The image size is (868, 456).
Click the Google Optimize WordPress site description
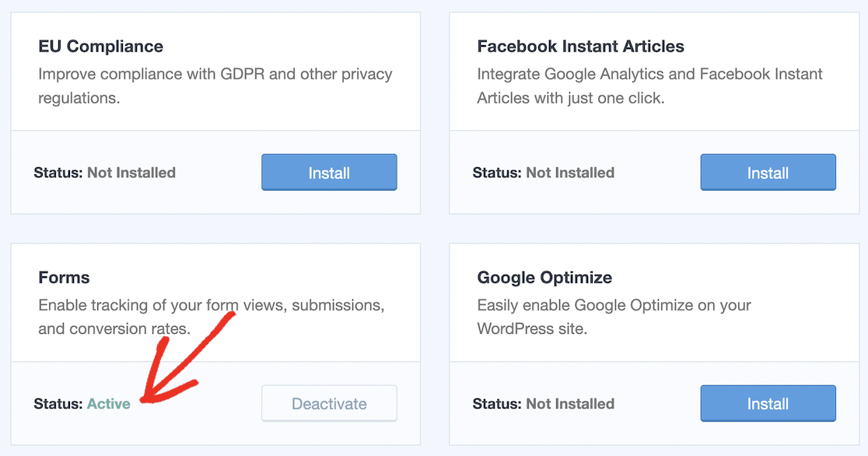[x=614, y=317]
